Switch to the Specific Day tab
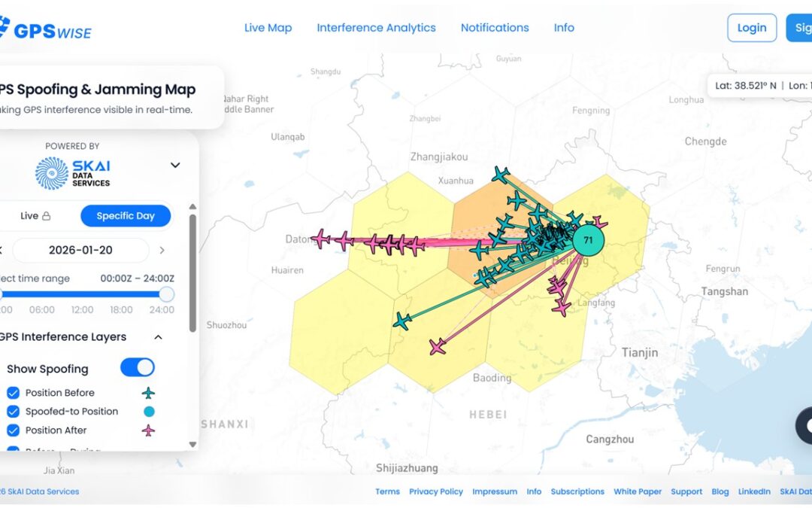 (x=126, y=215)
